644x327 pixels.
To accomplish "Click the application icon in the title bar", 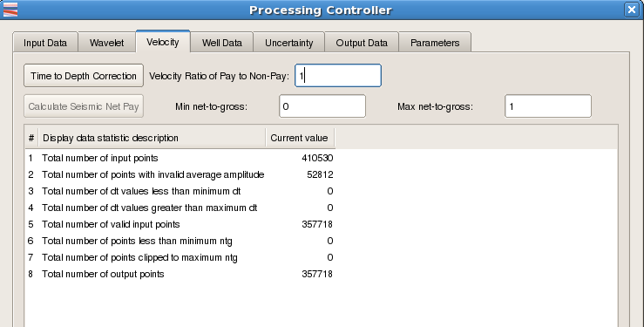I will 10,10.
